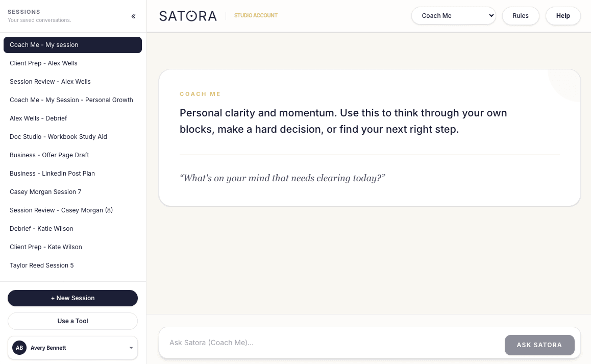Click the STUDIO ACCOUNT label
The height and width of the screenshot is (364, 591).
point(256,16)
